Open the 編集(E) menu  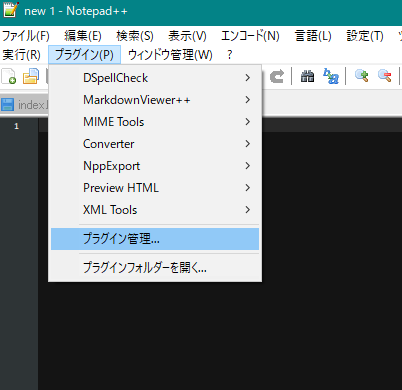(x=83, y=36)
